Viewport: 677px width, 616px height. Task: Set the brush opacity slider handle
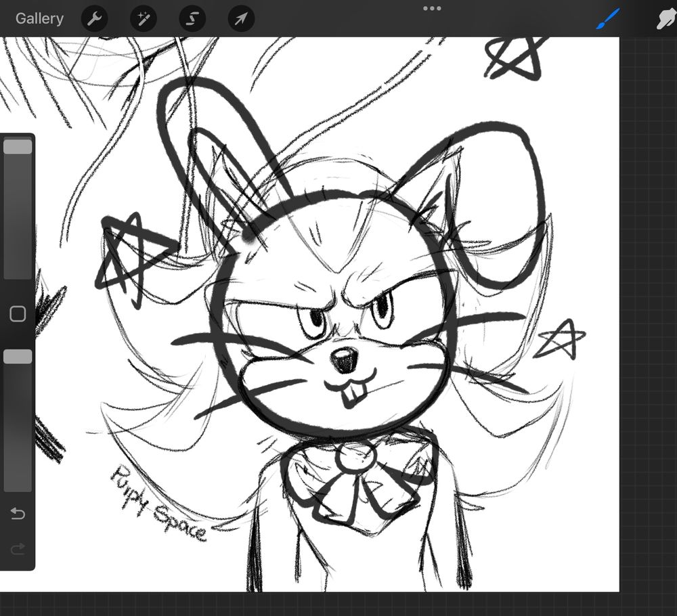[18, 357]
